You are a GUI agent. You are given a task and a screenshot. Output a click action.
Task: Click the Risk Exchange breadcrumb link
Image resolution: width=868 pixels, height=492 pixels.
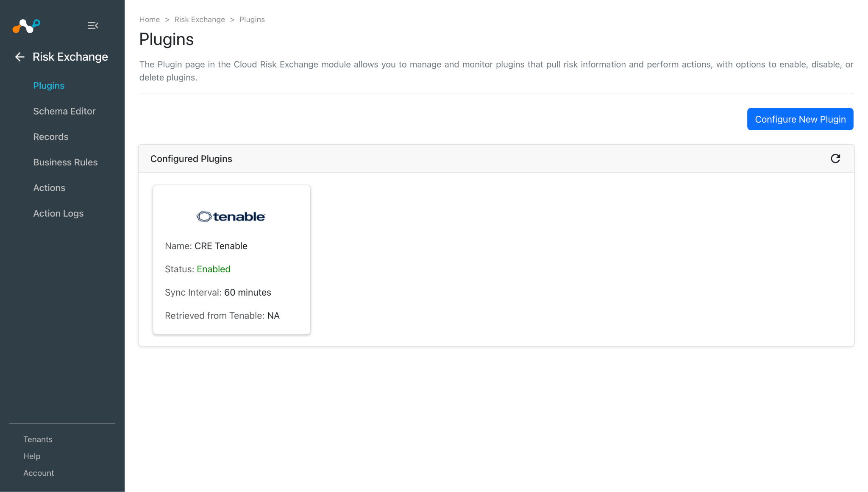click(x=200, y=20)
